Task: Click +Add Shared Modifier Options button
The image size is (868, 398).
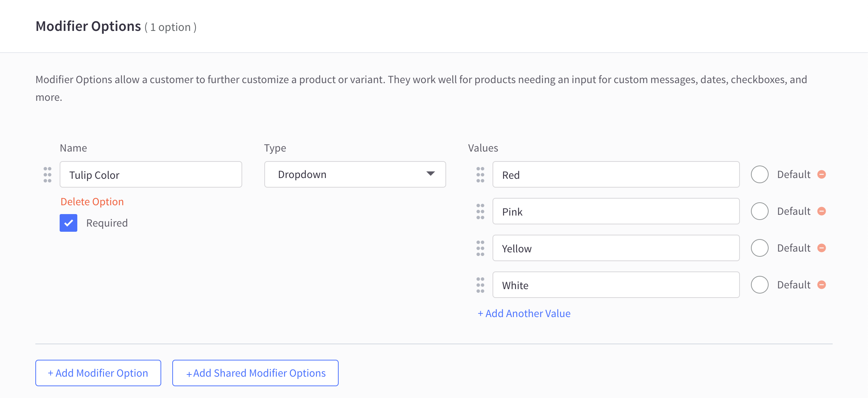Action: pos(255,373)
